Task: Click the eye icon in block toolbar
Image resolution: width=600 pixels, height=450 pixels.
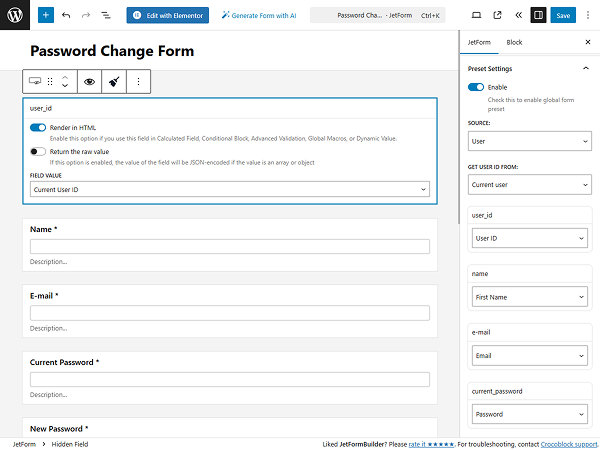Action: point(89,81)
